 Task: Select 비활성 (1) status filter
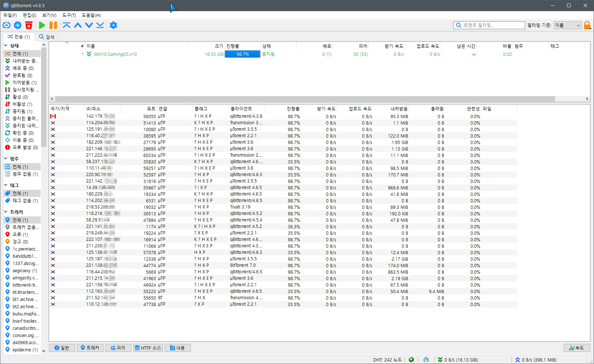(x=22, y=104)
